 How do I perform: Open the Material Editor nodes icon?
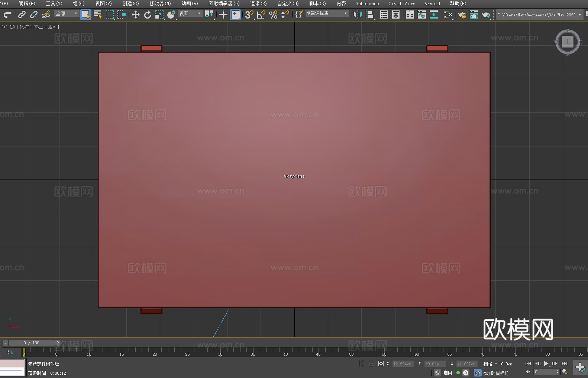[448, 14]
